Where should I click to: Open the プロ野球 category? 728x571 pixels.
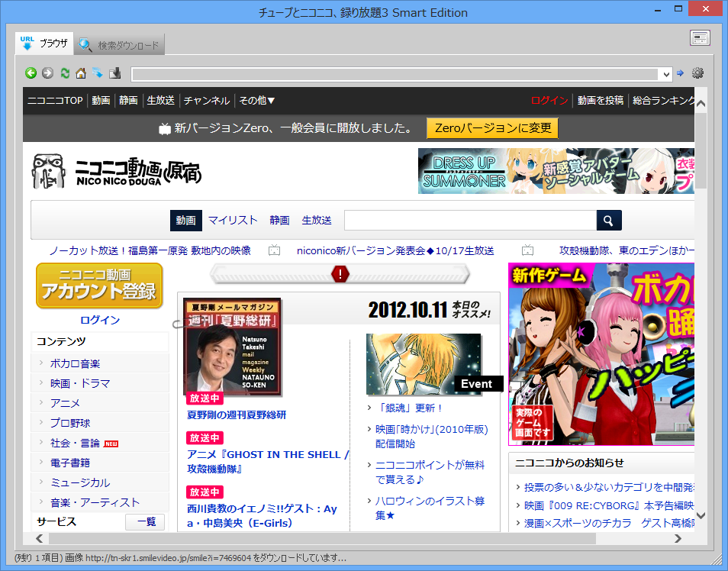coord(70,423)
